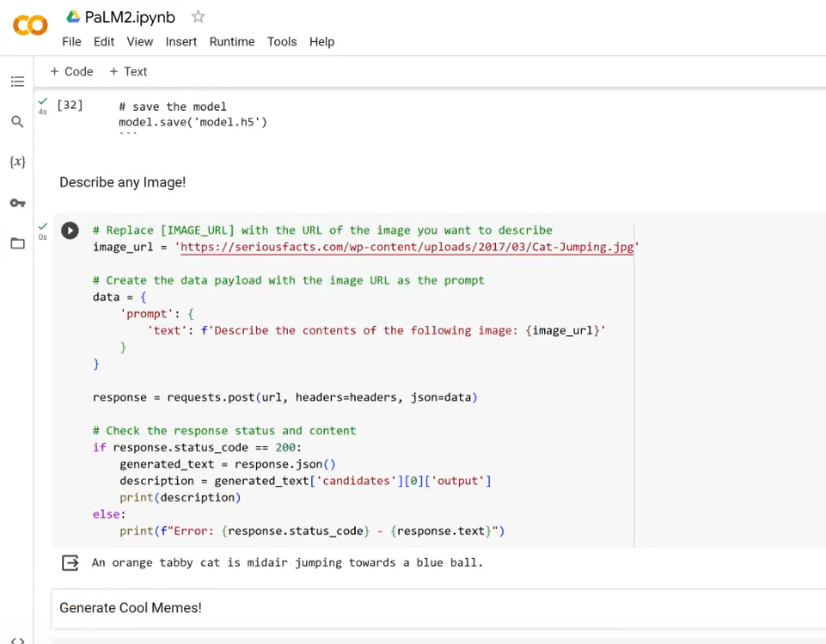Open the File menu
This screenshot has height=644, width=826.
[71, 42]
